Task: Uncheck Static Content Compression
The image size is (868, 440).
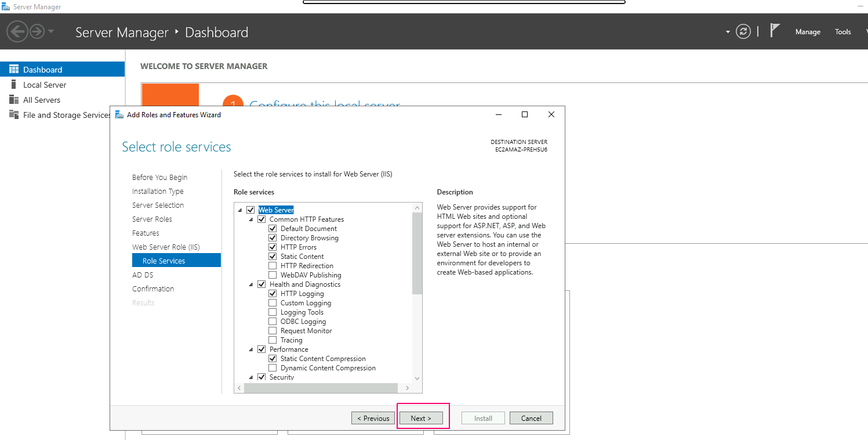Action: click(x=273, y=358)
